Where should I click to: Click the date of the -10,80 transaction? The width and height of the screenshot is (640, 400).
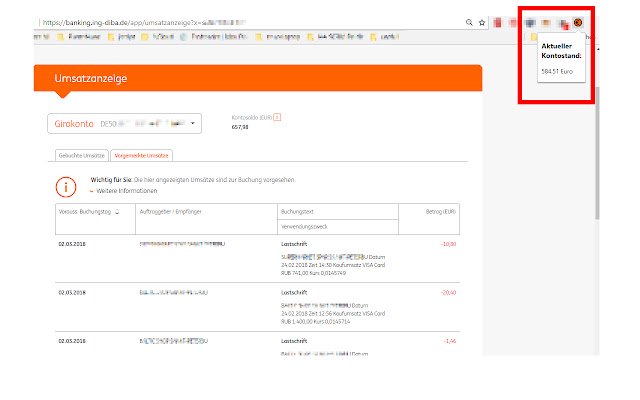(72, 244)
